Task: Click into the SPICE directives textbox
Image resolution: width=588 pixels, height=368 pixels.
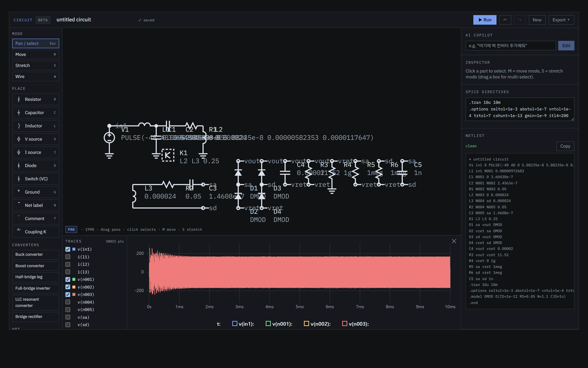Action: pos(520,109)
